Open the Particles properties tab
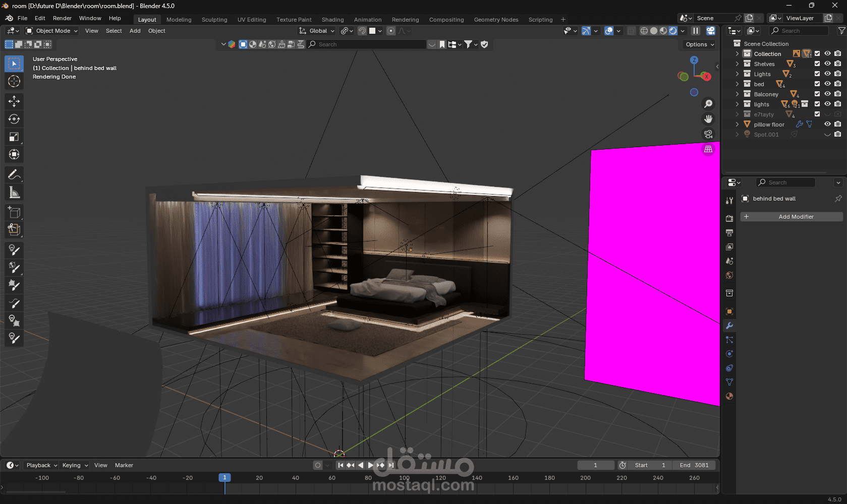The width and height of the screenshot is (847, 504). [x=729, y=340]
